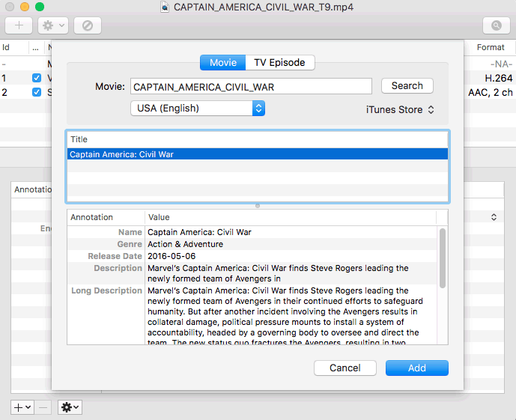
Task: Click the Id column header in main window
Action: [6, 47]
